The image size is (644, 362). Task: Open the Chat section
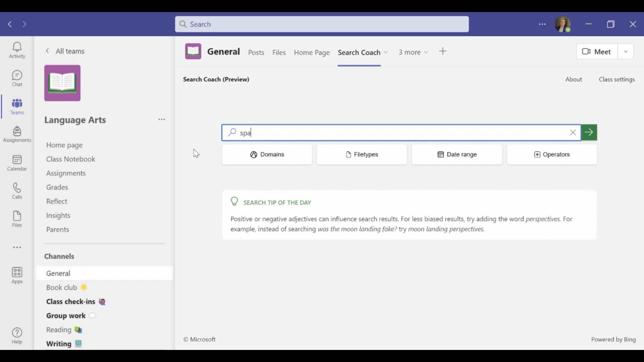pyautogui.click(x=17, y=78)
